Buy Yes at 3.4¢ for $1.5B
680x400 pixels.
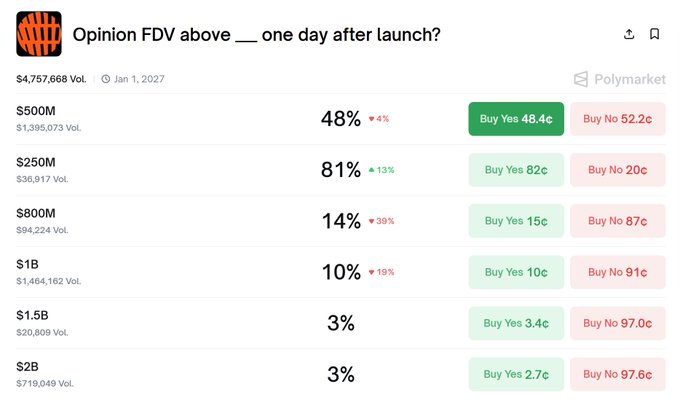coord(516,323)
